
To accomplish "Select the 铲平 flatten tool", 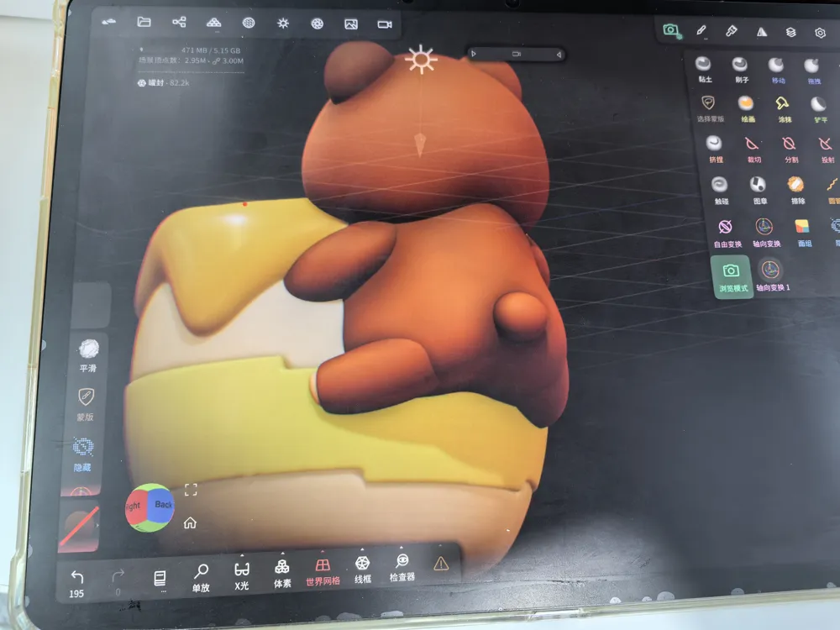I will [819, 110].
